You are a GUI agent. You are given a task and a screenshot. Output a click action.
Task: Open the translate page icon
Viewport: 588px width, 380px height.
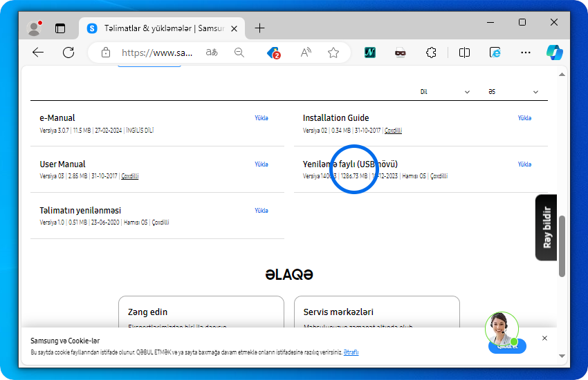point(212,53)
